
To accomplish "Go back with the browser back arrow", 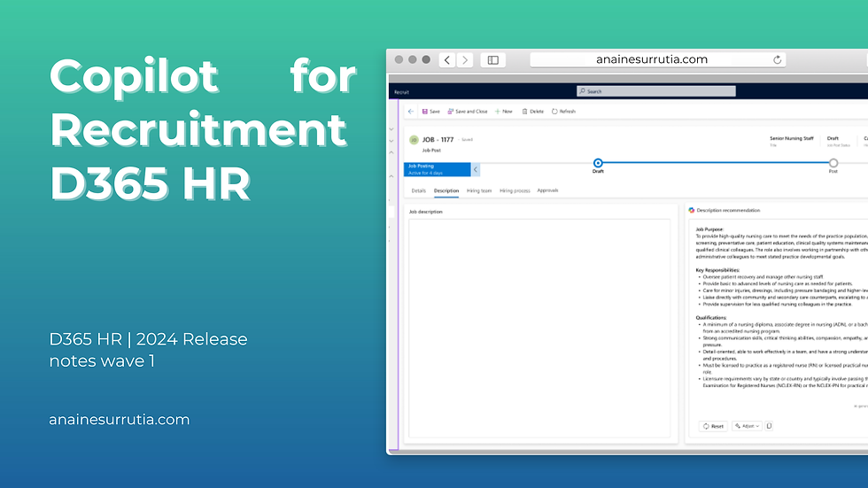I will pos(447,59).
